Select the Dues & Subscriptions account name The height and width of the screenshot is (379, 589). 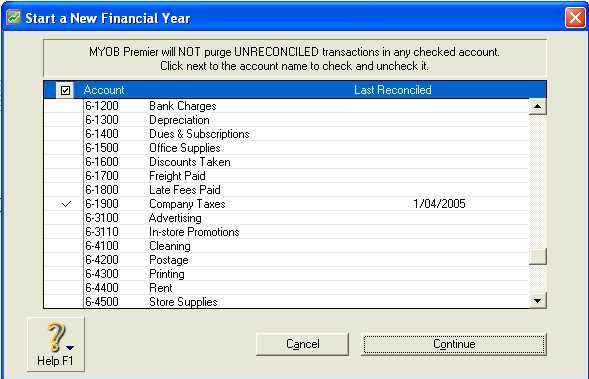tap(199, 134)
